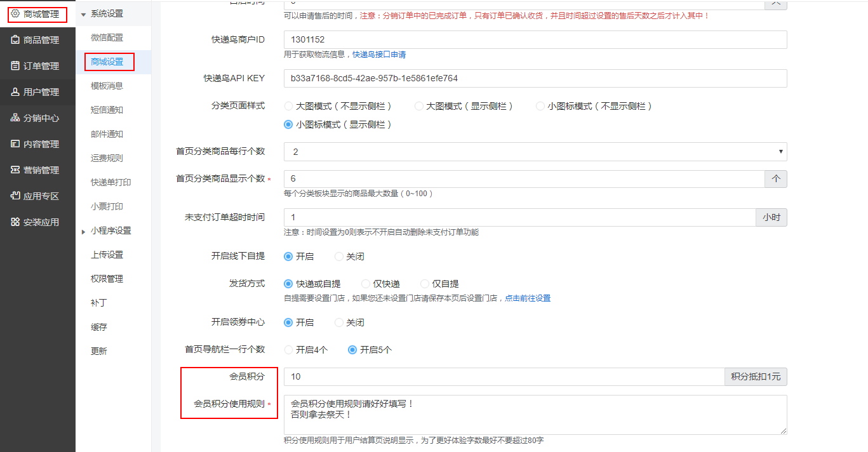Screen dimensions: 868x452
Task: Click the 点击前往设置 link
Action: (x=527, y=298)
